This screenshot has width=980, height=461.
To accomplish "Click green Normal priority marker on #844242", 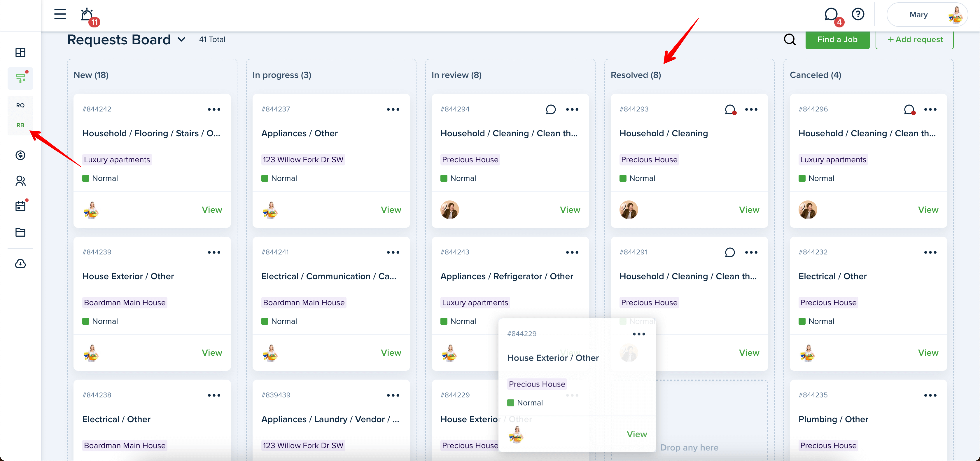I will (x=85, y=179).
